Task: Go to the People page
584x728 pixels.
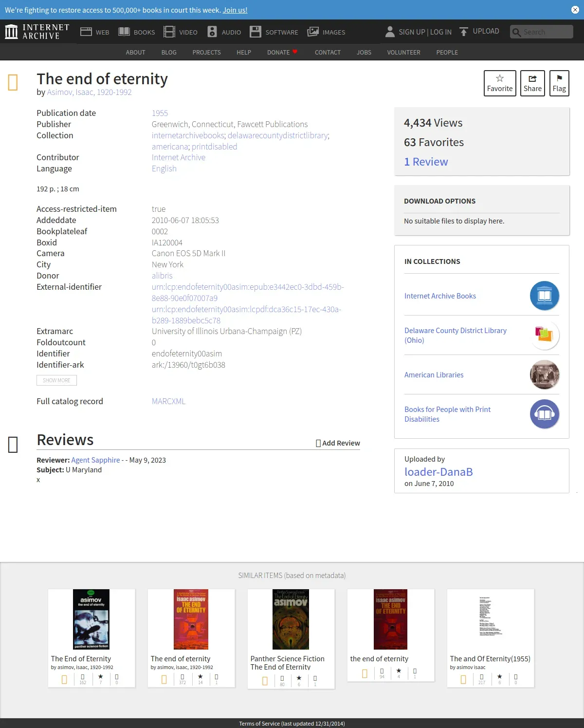Action: pyautogui.click(x=447, y=52)
